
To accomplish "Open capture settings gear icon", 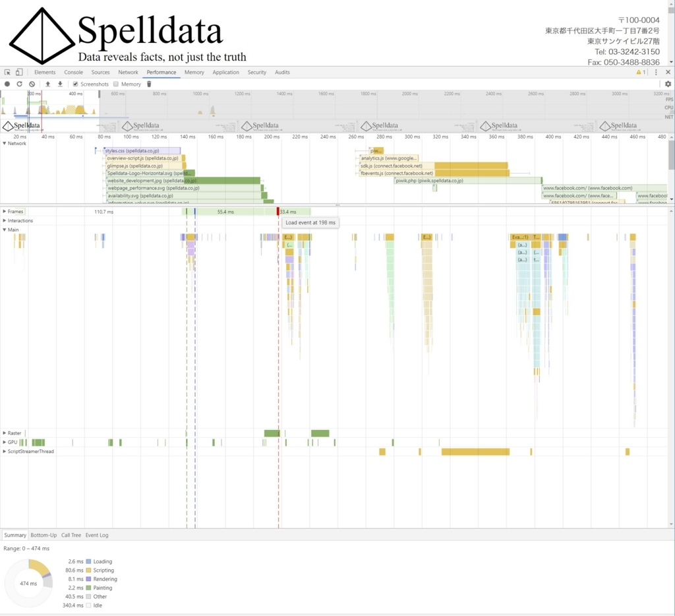I will [668, 84].
